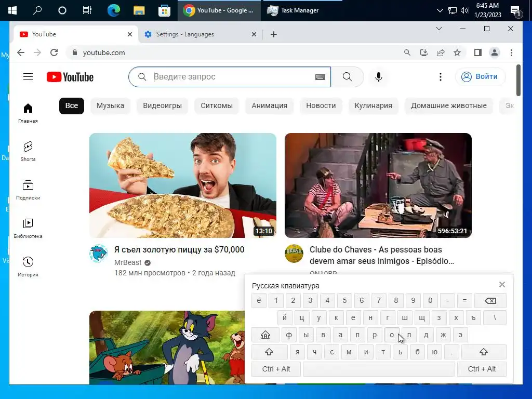Viewport: 532px width, 399px height.
Task: Click the YouTube page vertical scrollbar
Action: click(518, 81)
